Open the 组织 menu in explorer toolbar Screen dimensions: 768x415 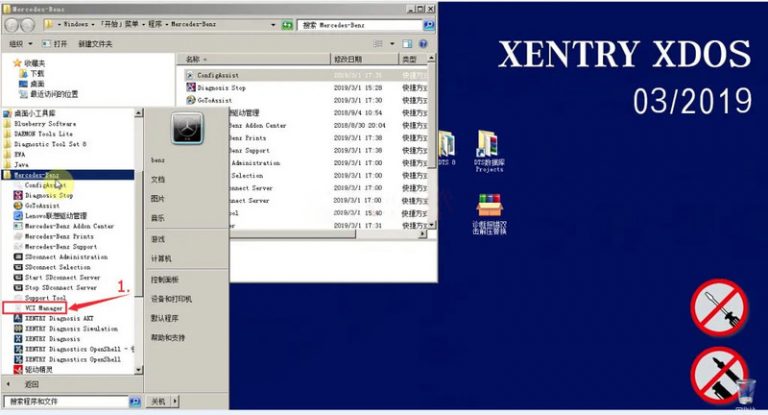21,44
